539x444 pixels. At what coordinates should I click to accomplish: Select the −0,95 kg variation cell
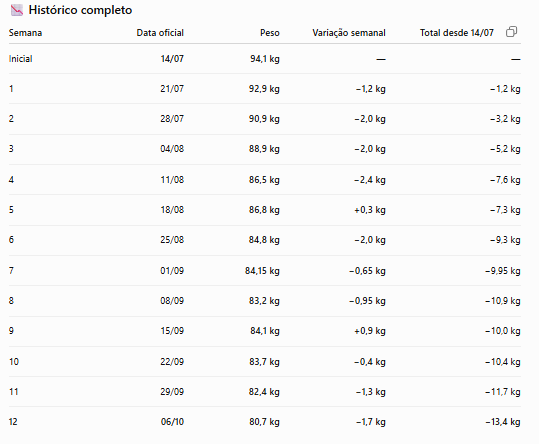point(367,301)
